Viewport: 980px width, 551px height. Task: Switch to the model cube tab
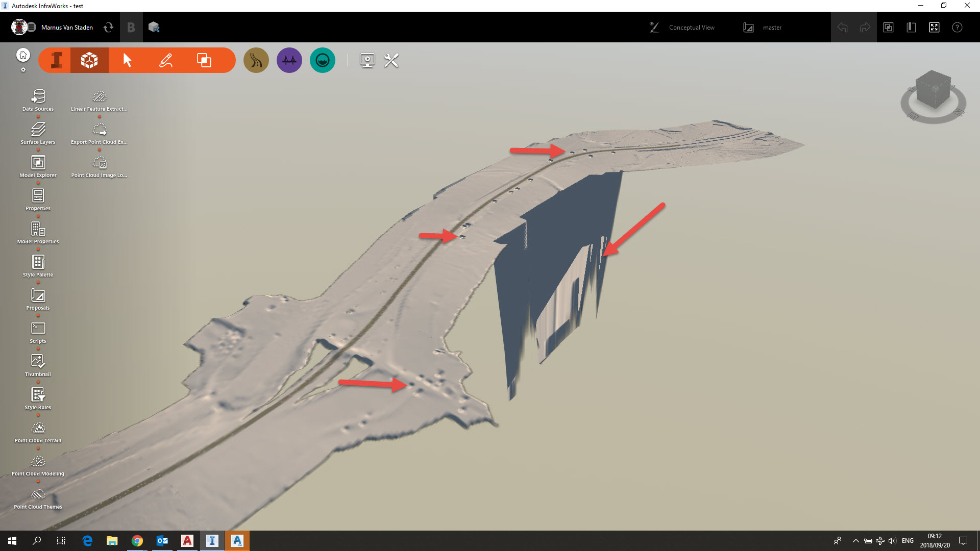89,60
